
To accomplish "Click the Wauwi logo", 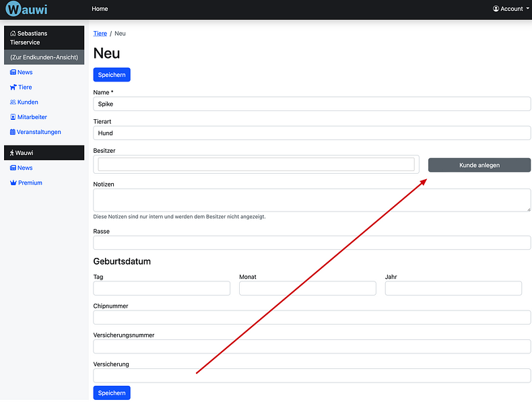I will coord(26,9).
